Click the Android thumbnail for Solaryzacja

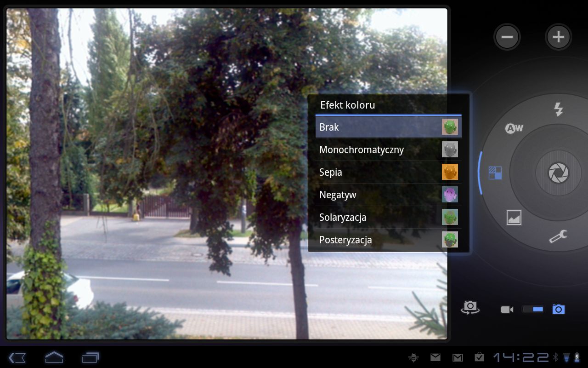click(450, 217)
